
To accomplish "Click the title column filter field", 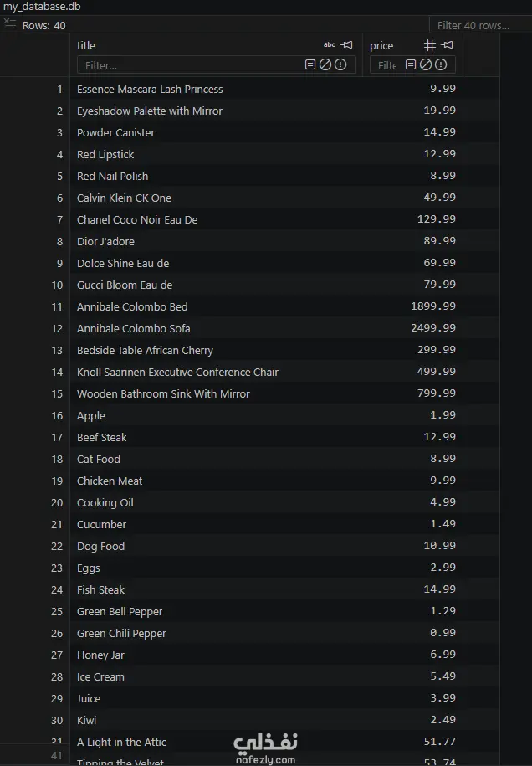I will point(191,65).
